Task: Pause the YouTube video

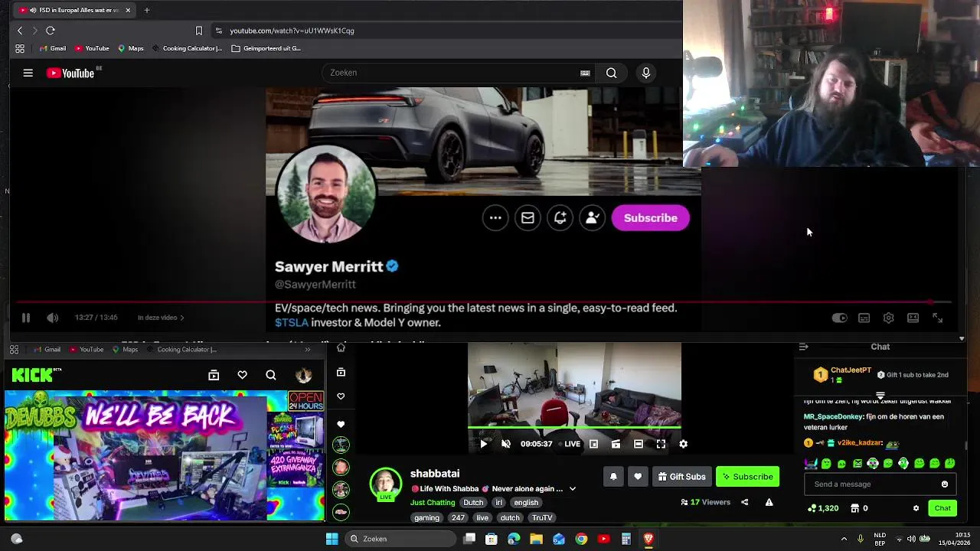Action: coord(25,318)
